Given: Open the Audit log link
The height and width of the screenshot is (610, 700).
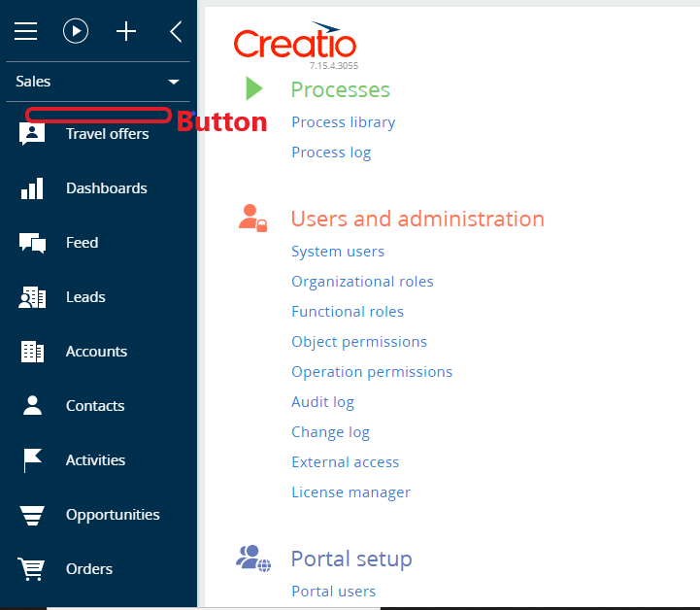Looking at the screenshot, I should click(322, 402).
